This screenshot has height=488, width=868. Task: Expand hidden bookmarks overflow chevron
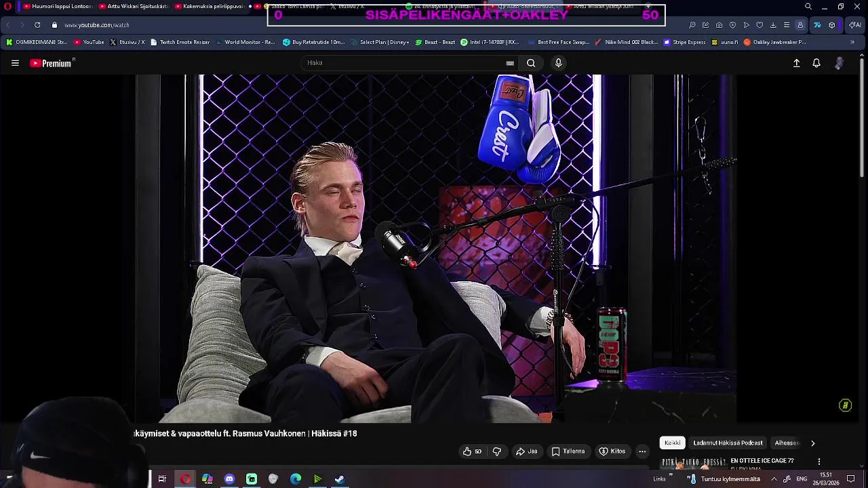(x=852, y=42)
